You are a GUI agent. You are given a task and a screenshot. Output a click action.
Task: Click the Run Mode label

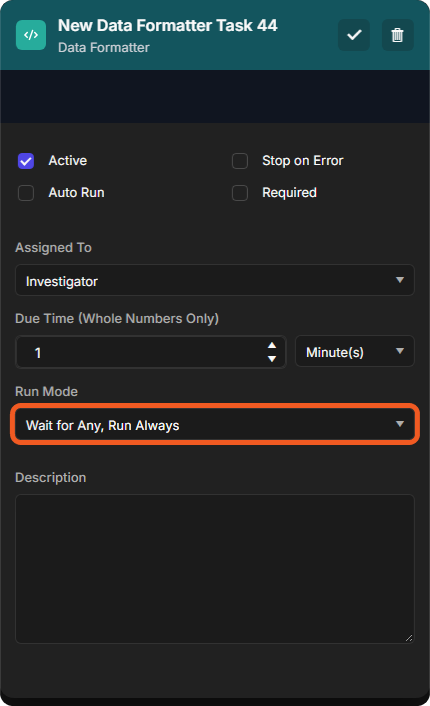point(46,391)
